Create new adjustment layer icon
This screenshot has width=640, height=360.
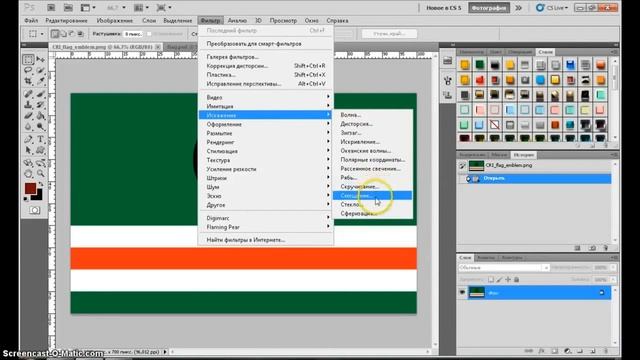567,351
